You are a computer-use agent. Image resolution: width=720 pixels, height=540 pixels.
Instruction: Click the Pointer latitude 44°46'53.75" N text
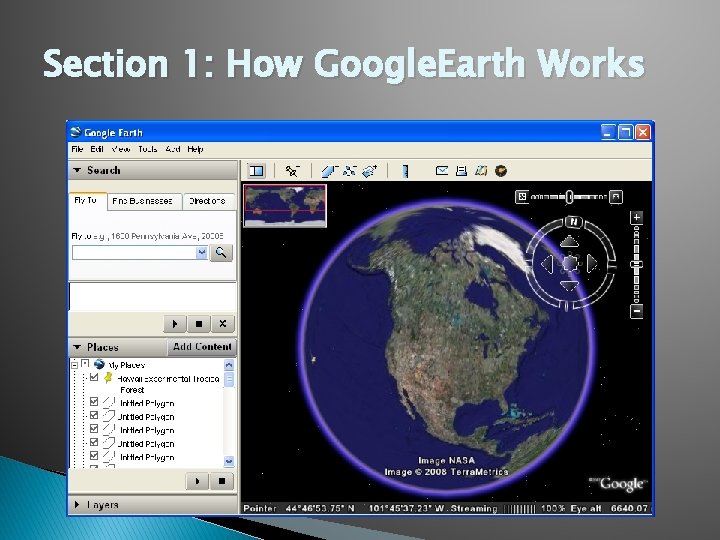point(299,508)
